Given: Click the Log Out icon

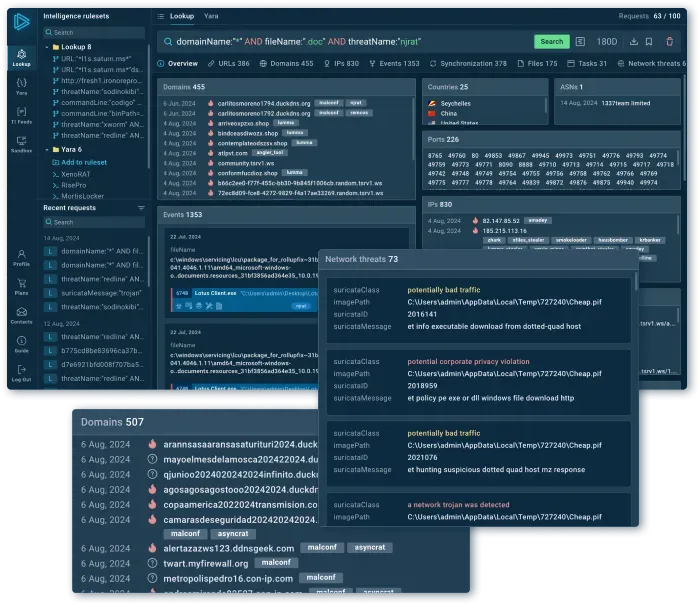Looking at the screenshot, I should point(21,370).
